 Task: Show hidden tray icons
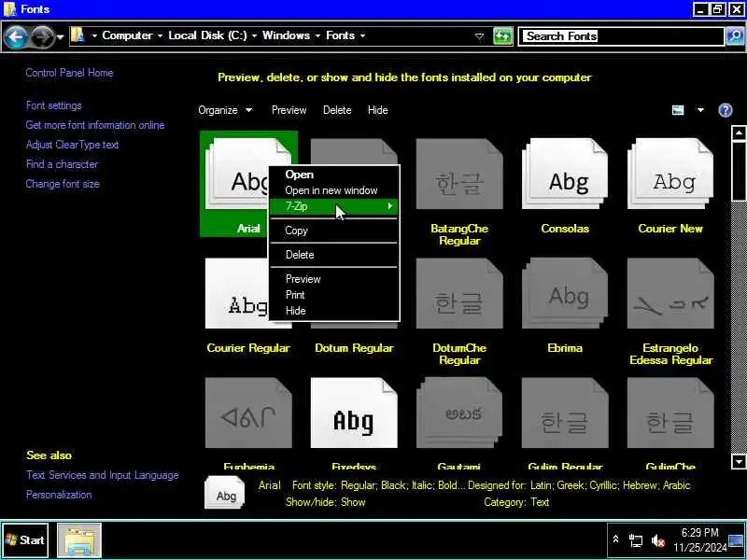tap(615, 539)
